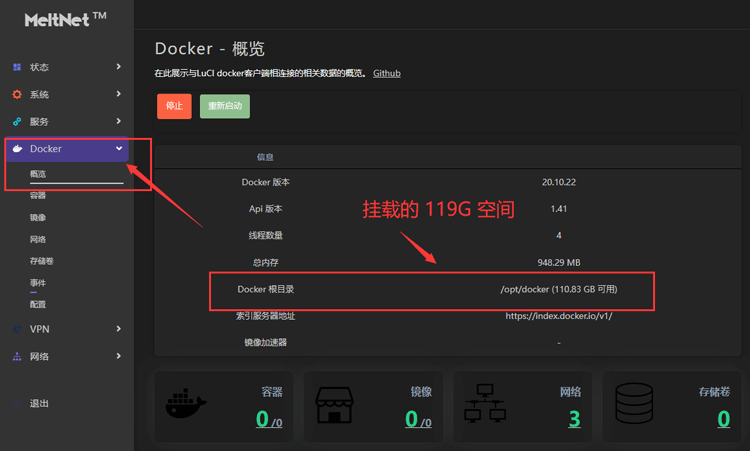Open the 镜像 submenu item
This screenshot has width=750, height=451.
38,218
